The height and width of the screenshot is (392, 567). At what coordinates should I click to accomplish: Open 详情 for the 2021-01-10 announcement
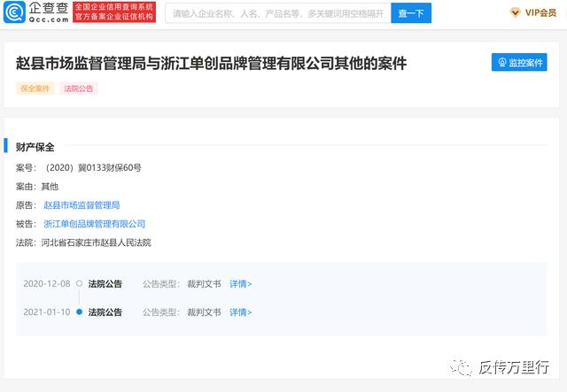pyautogui.click(x=241, y=312)
